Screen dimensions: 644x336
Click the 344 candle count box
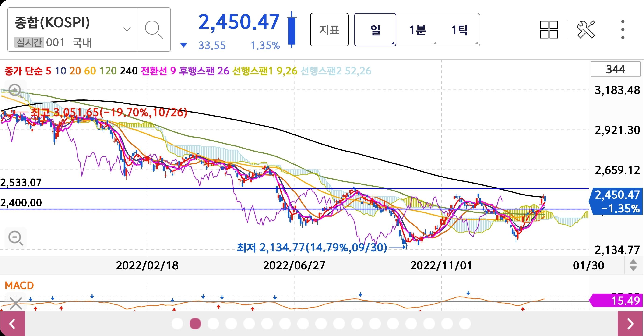(615, 69)
